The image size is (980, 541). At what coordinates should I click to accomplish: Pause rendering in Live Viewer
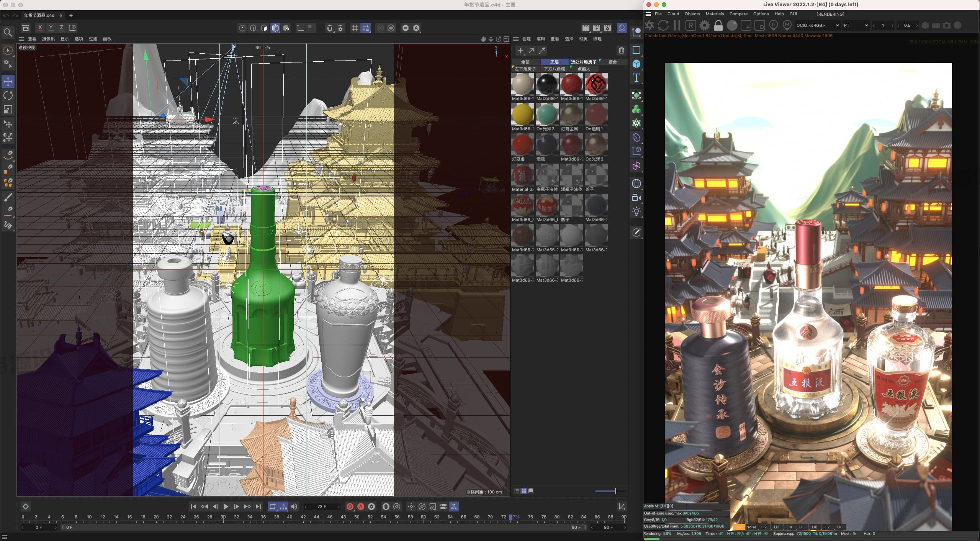tap(677, 25)
